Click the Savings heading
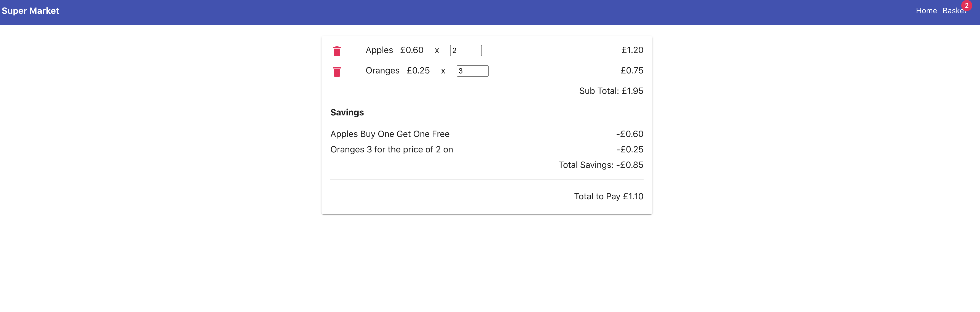980x312 pixels. tap(347, 112)
